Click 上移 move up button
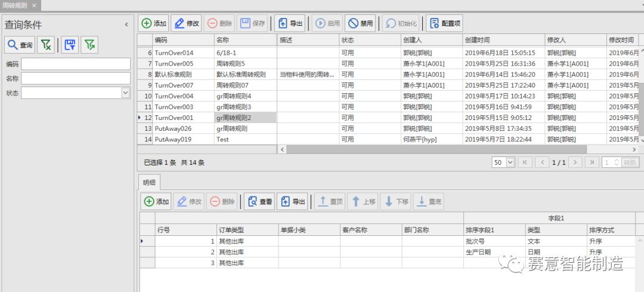The image size is (644, 292). pos(364,202)
